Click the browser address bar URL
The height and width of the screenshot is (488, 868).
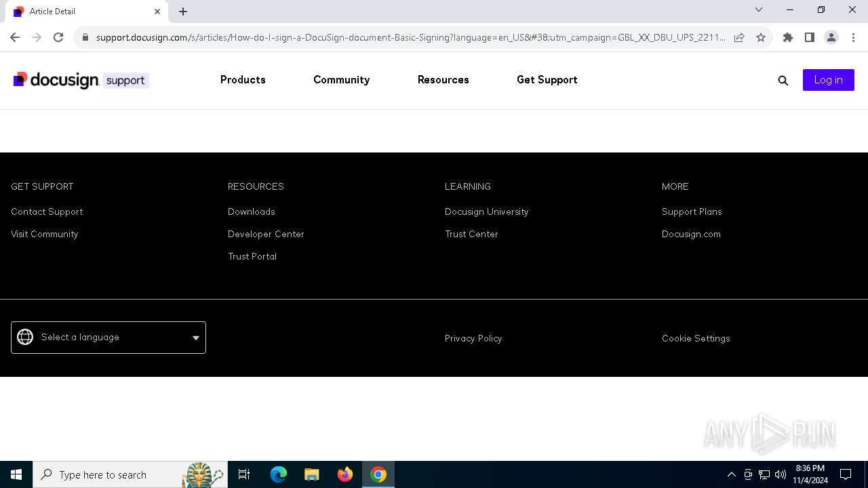coord(411,37)
